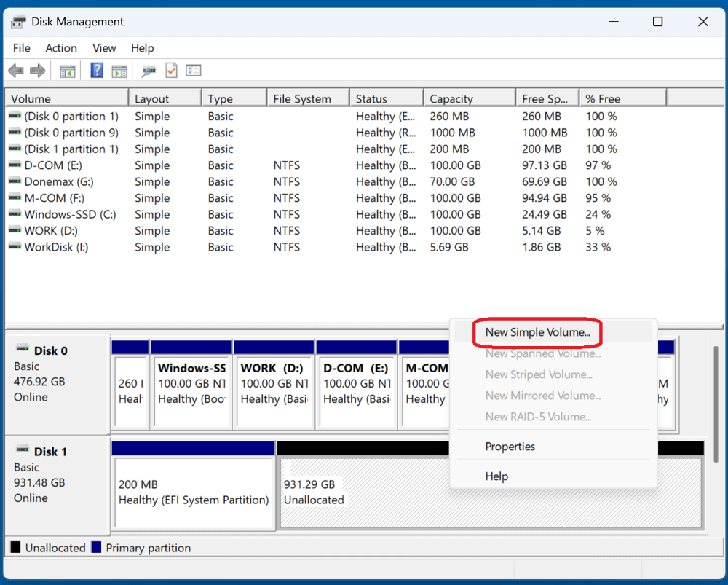728x585 pixels.
Task: Open the View menu
Action: pos(104,48)
